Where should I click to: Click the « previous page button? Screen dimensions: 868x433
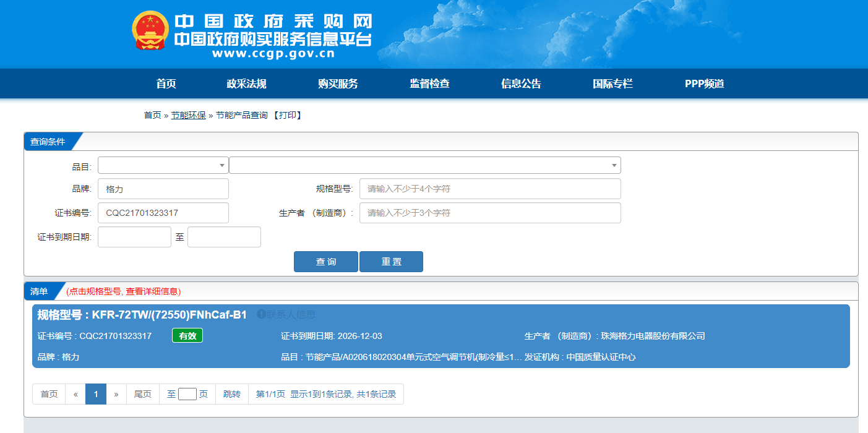tap(75, 394)
